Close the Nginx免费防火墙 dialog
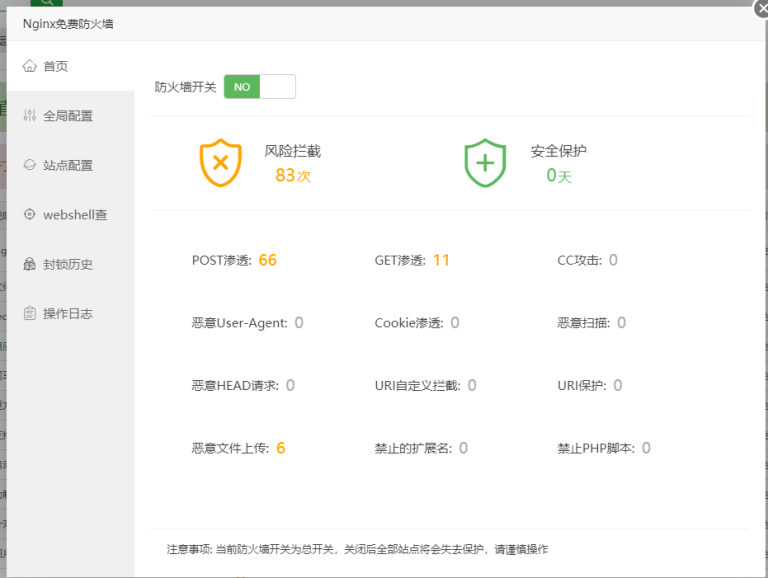This screenshot has width=768, height=578. coord(761,8)
